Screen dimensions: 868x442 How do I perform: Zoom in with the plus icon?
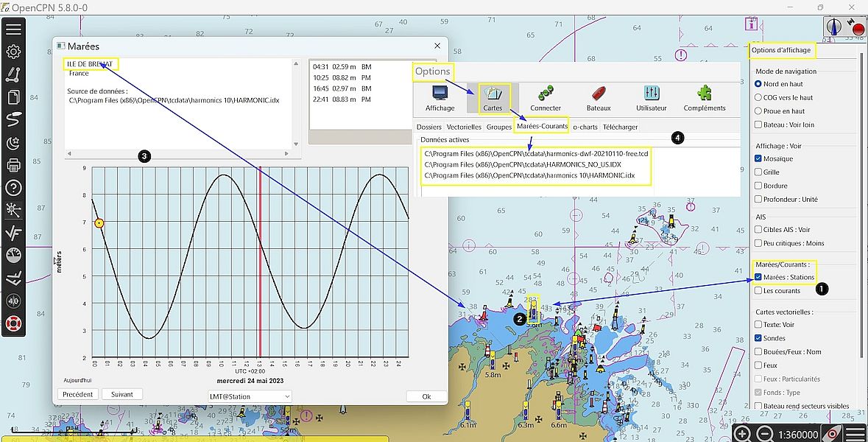pyautogui.click(x=743, y=433)
